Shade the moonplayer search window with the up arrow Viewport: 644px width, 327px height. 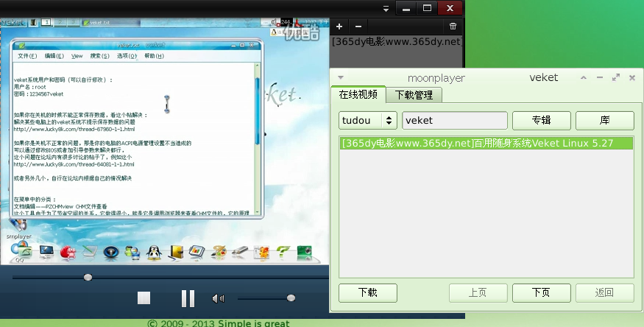583,77
